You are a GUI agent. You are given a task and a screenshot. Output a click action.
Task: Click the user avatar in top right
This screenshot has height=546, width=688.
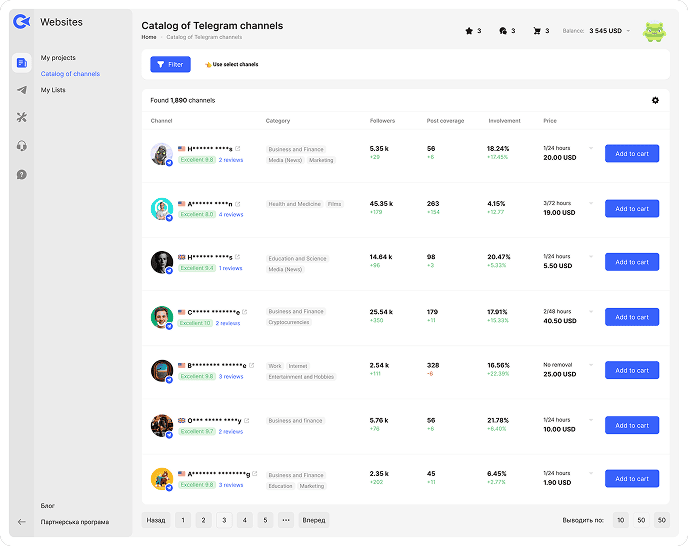[654, 32]
